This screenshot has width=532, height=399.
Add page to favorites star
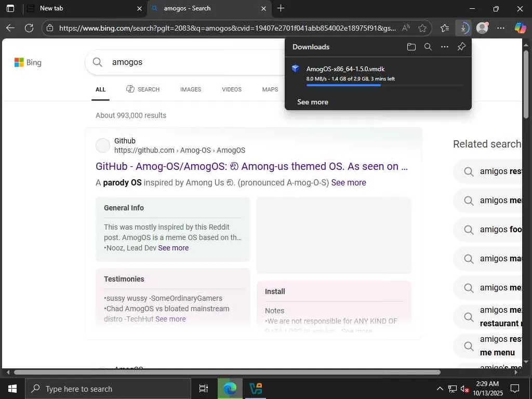point(422,28)
